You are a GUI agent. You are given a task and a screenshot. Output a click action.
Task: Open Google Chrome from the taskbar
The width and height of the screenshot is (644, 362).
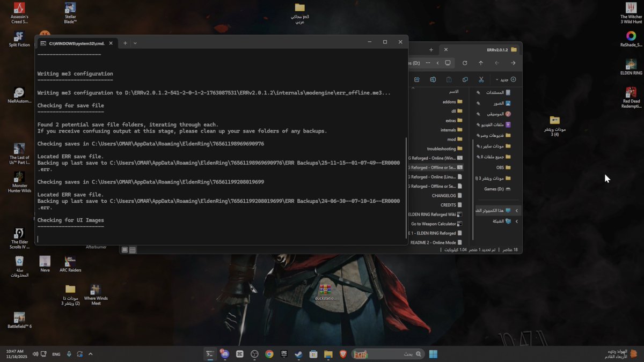pos(269,354)
